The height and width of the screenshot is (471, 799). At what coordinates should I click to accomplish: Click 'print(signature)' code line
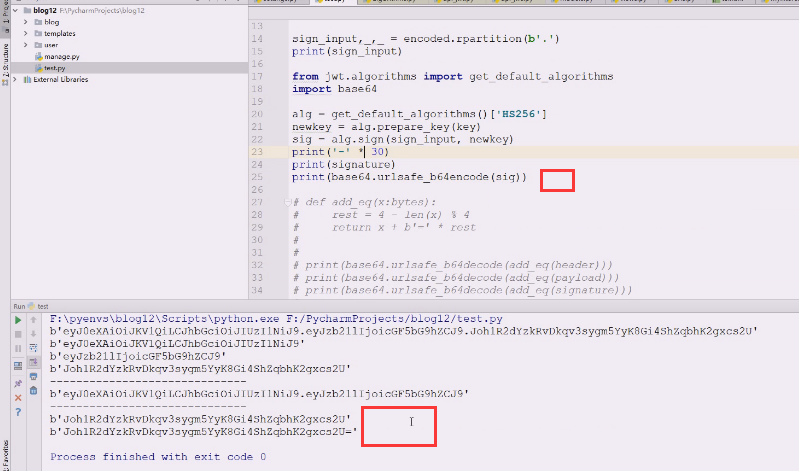pos(343,164)
